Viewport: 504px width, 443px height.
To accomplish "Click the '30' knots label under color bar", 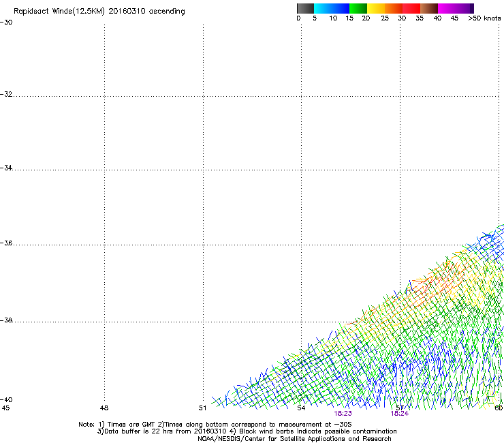I will click(402, 18).
